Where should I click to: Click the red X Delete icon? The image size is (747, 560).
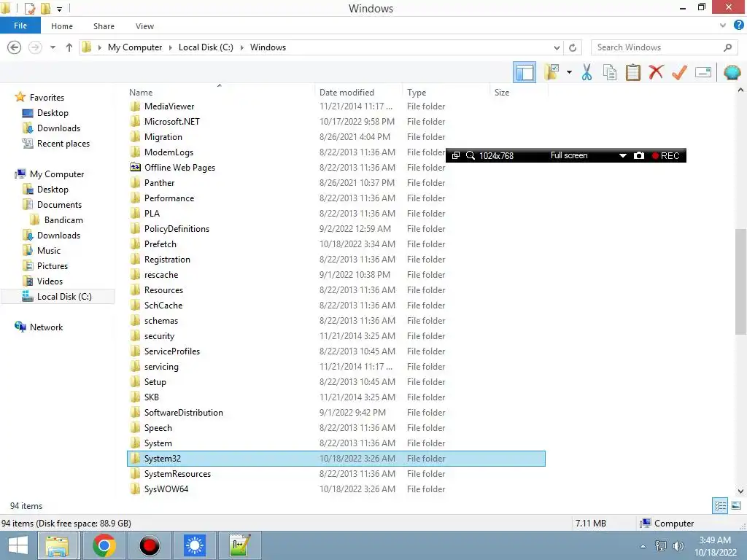pos(656,72)
